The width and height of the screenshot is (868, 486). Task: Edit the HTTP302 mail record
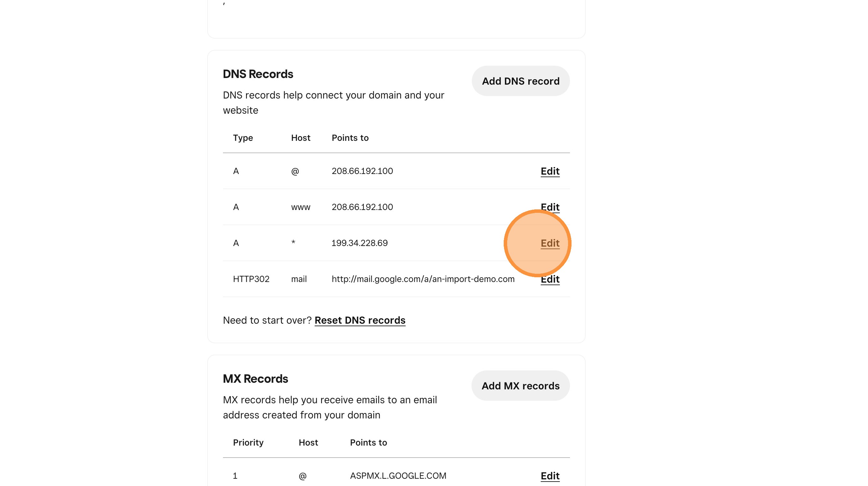tap(549, 279)
